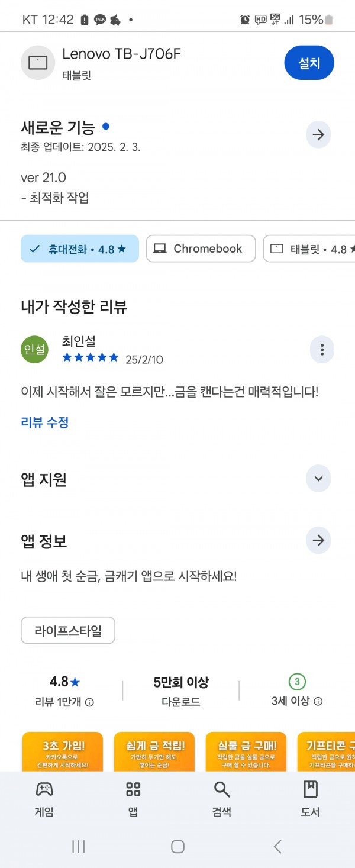Open the 검색 search tab

click(222, 799)
